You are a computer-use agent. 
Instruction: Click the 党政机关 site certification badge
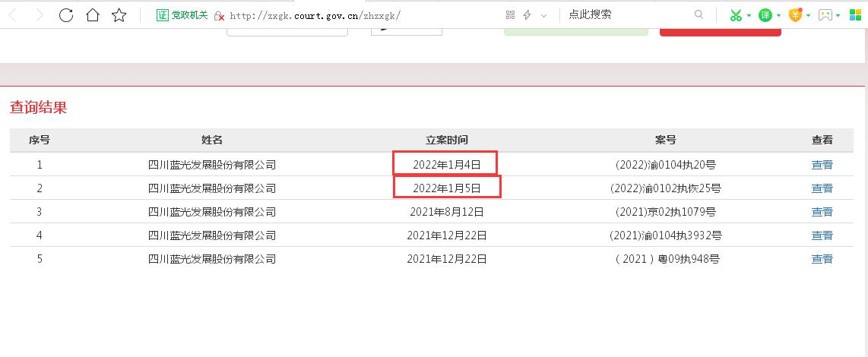(x=182, y=15)
